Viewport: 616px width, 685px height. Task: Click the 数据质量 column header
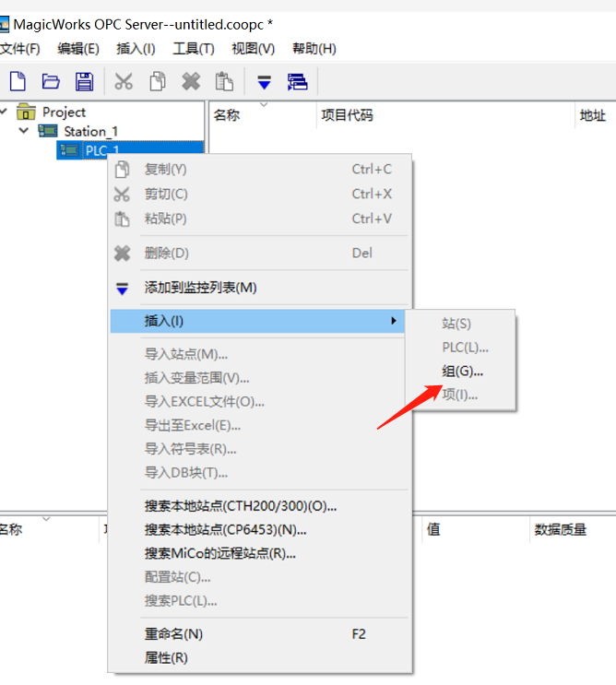click(x=573, y=529)
